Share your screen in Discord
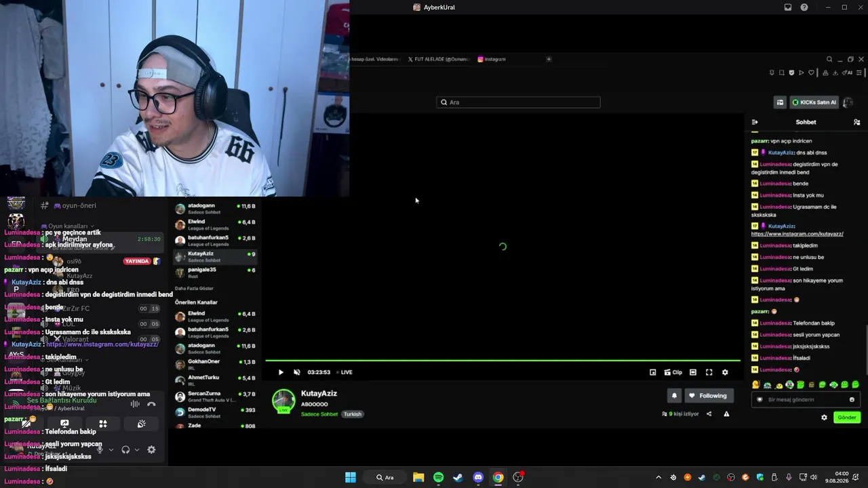 64,424
